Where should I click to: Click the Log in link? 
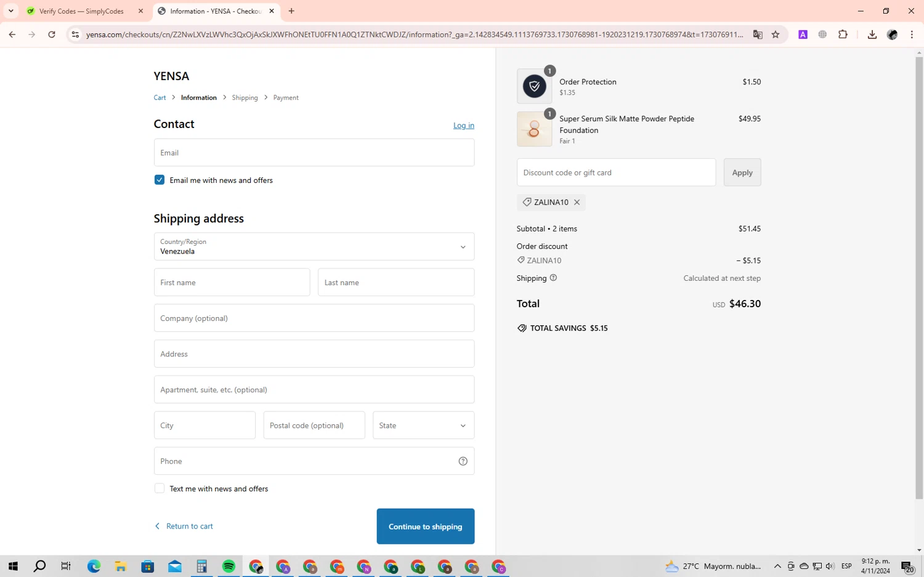pos(464,126)
